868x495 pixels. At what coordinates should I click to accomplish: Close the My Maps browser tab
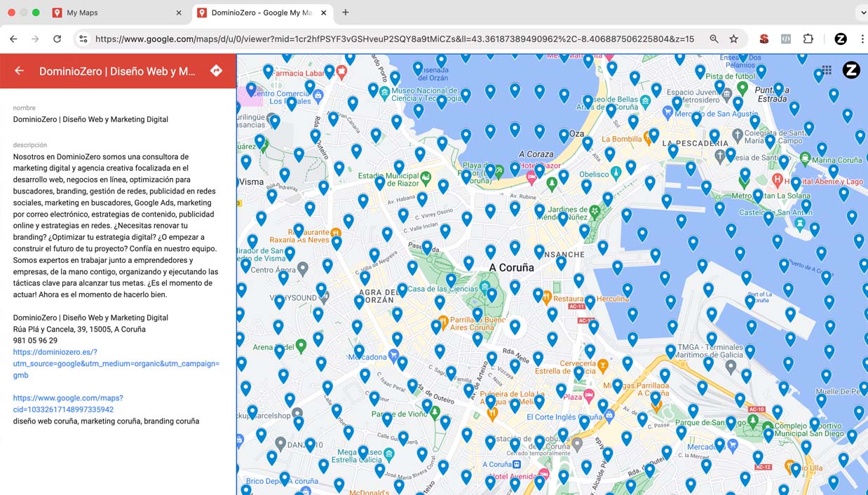point(178,13)
